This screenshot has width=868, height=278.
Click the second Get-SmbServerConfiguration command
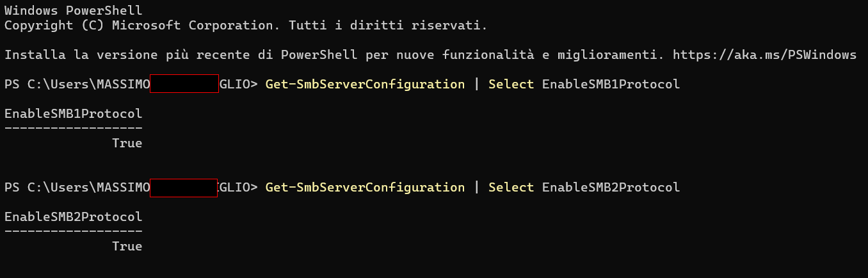coord(365,188)
